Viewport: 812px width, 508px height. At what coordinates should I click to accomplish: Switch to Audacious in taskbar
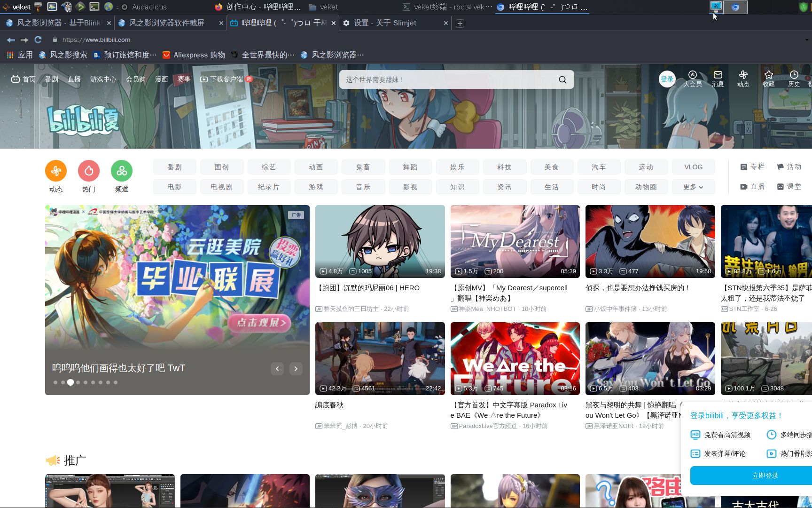tap(144, 7)
